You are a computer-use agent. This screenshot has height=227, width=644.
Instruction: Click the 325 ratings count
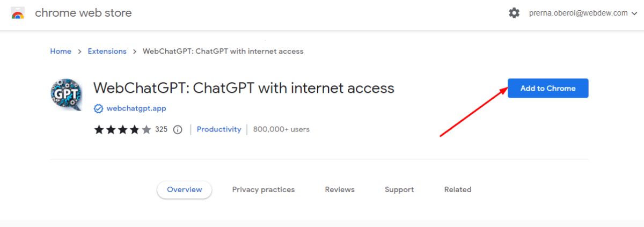[x=161, y=129]
